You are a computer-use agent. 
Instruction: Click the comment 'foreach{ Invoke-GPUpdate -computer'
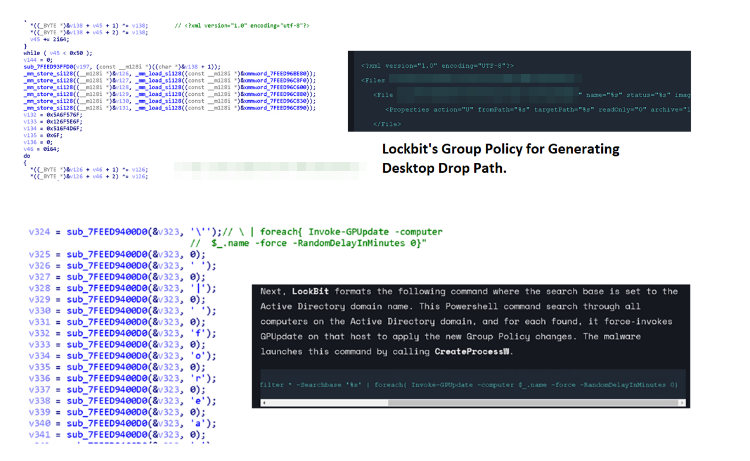click(x=351, y=232)
